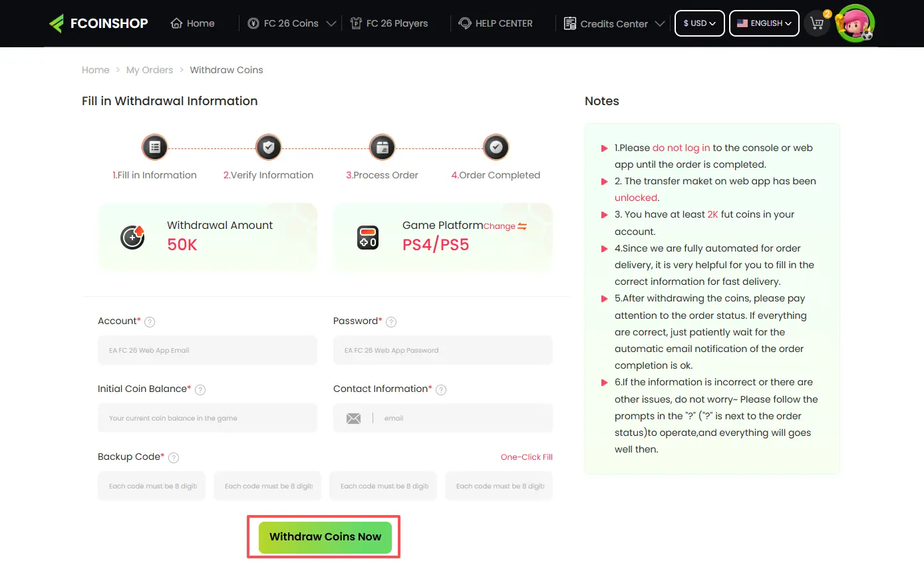This screenshot has width=924, height=561.
Task: Select Home in the top navigation
Action: pyautogui.click(x=192, y=23)
